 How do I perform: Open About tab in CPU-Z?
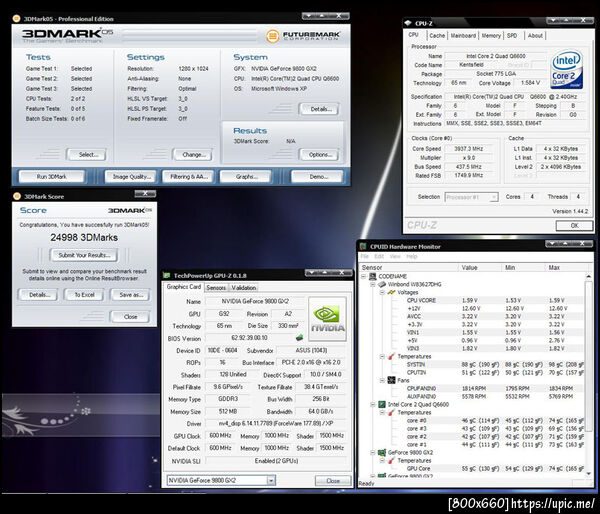pyautogui.click(x=535, y=36)
